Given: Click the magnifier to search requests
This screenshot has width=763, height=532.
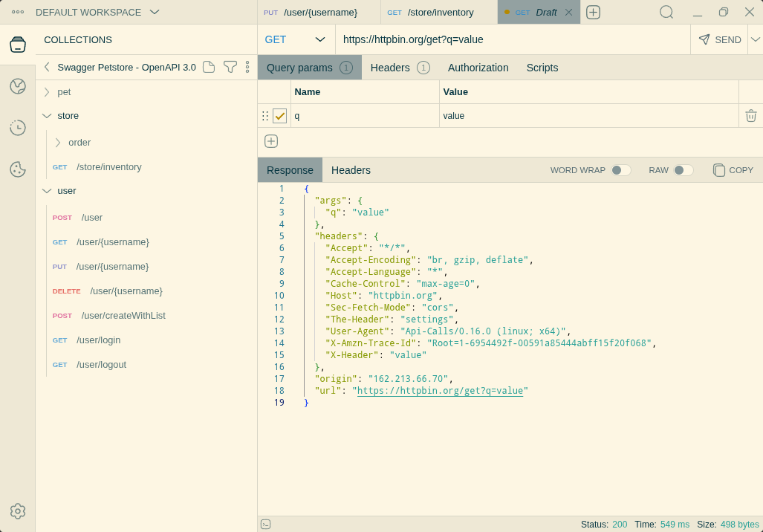Looking at the screenshot, I should (666, 12).
